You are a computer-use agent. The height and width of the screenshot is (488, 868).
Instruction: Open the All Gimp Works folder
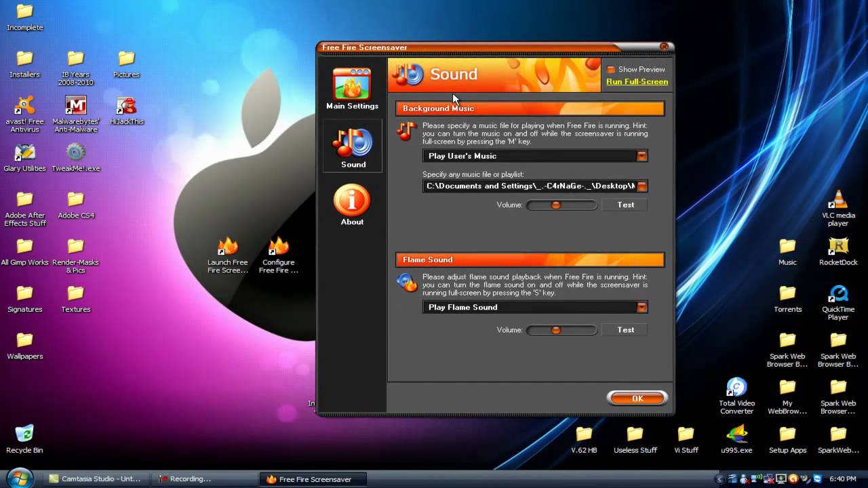24,251
